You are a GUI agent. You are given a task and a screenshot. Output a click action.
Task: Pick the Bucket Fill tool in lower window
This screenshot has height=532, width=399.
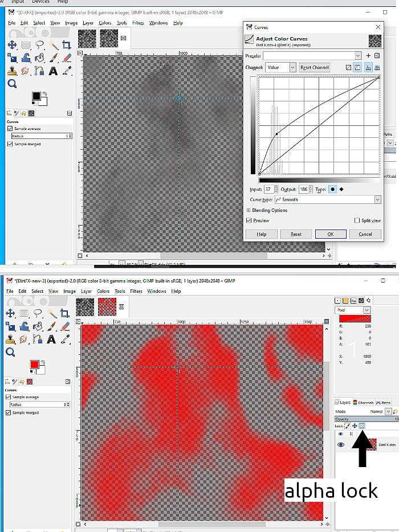tap(38, 326)
